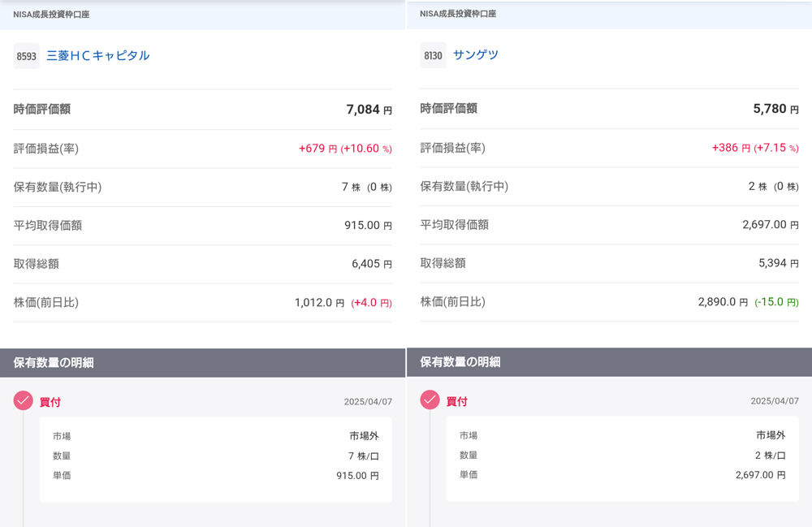Click the 1,012.0 円 stock price
The width and height of the screenshot is (812, 527).
[319, 302]
